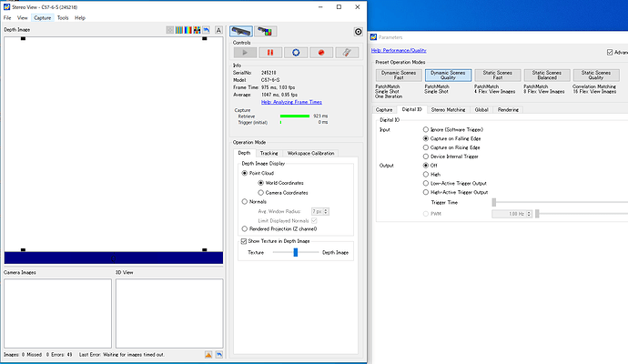Open the Capture menu
628x364 pixels.
point(43,18)
